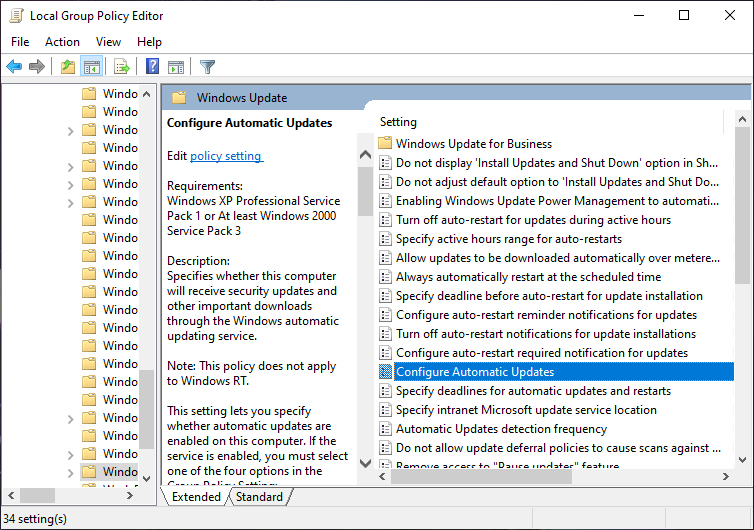754x530 pixels.
Task: Click scroll-down arrow of description pane
Action: (365, 463)
